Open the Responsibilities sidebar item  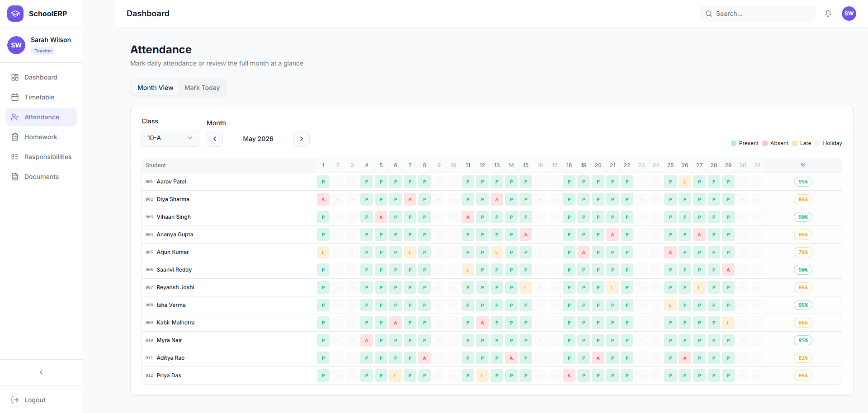[x=41, y=157]
